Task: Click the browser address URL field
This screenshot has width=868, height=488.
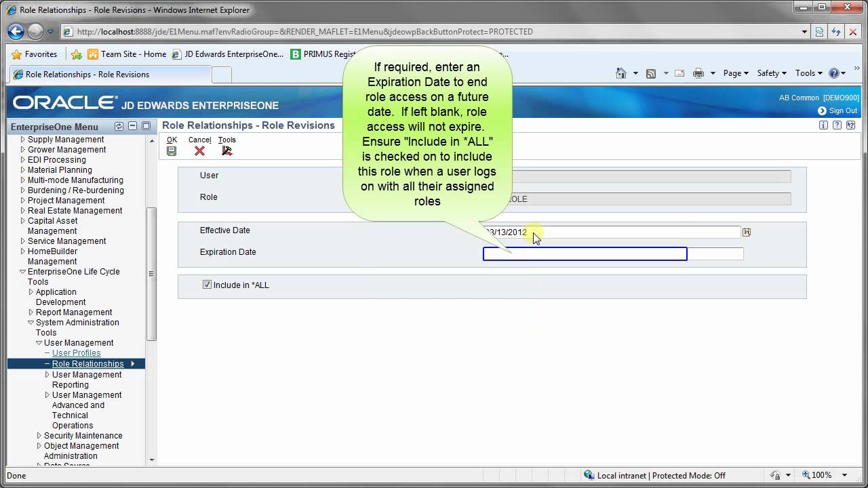Action: point(434,31)
